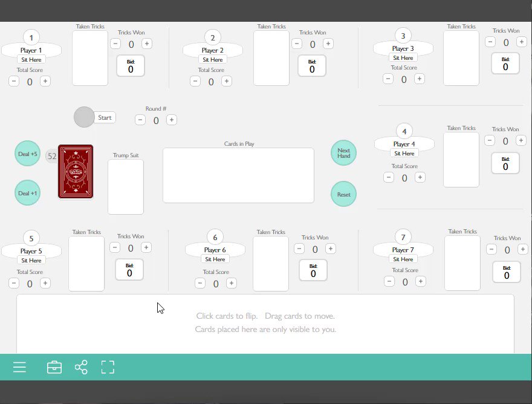The image size is (532, 404).
Task: Increase Player 3 Tricks Won
Action: 522,42
